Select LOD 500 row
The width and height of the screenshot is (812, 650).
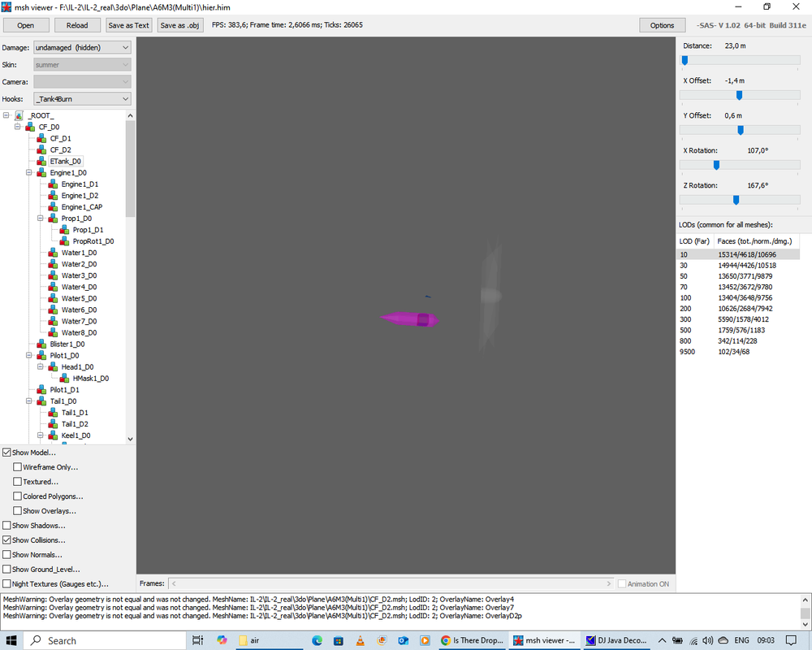pos(738,330)
